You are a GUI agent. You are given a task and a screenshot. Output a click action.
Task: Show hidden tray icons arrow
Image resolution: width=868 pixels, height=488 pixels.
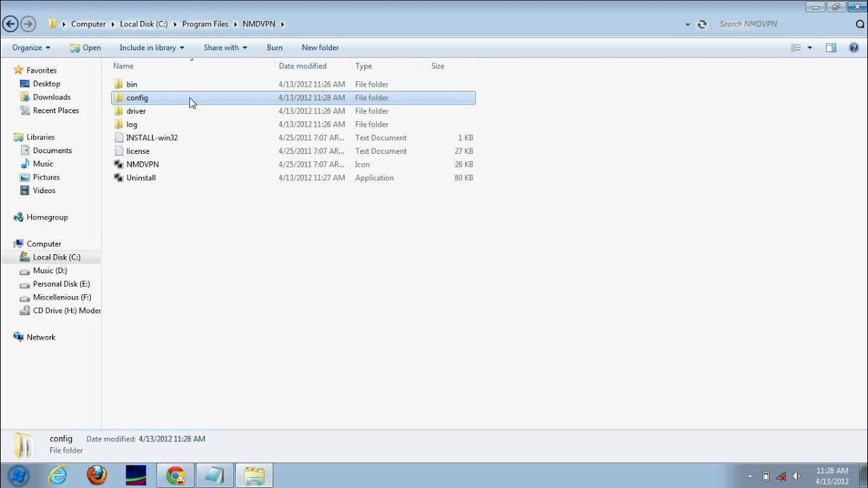[750, 476]
